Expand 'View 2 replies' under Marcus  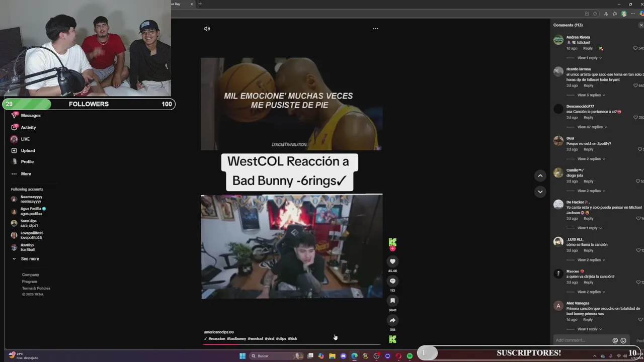tap(591, 292)
